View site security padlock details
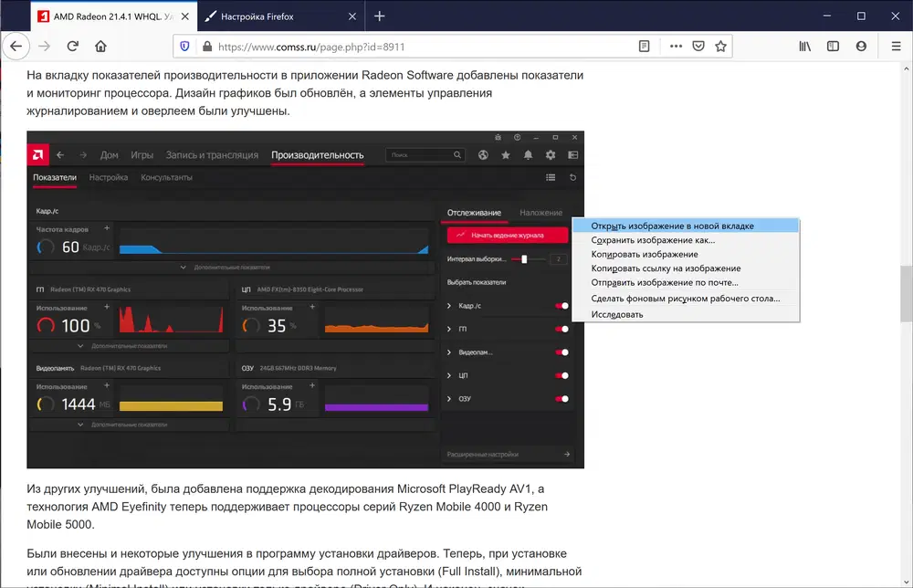 (206, 47)
